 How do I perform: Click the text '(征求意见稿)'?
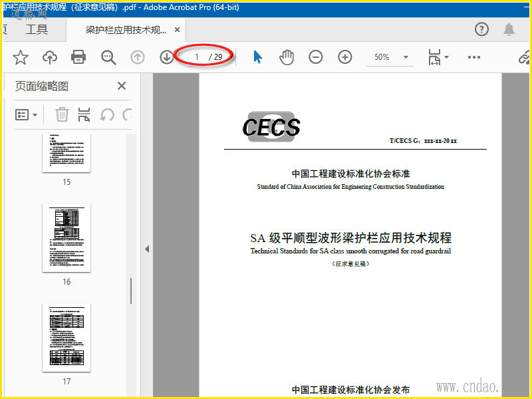350,264
